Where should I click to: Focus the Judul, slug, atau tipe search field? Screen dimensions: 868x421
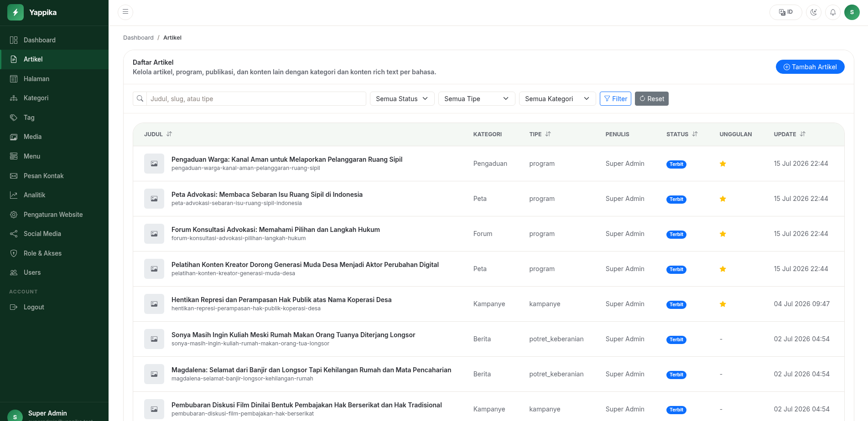tap(256, 99)
